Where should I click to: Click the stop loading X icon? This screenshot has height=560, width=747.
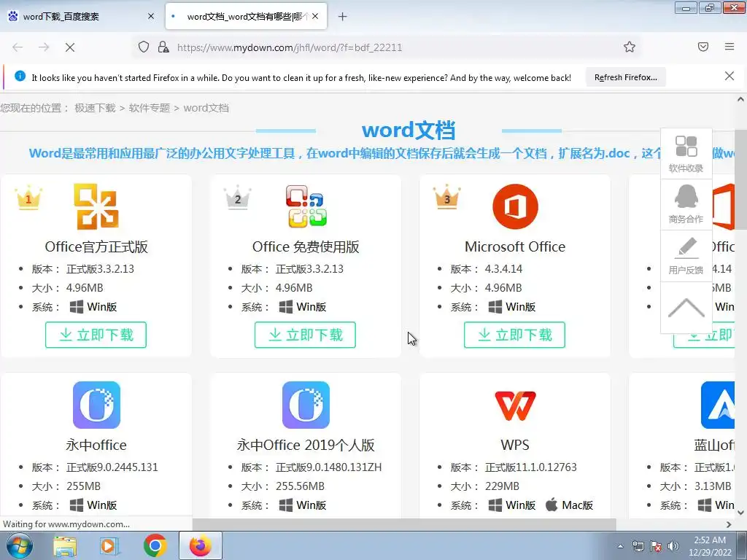69,47
